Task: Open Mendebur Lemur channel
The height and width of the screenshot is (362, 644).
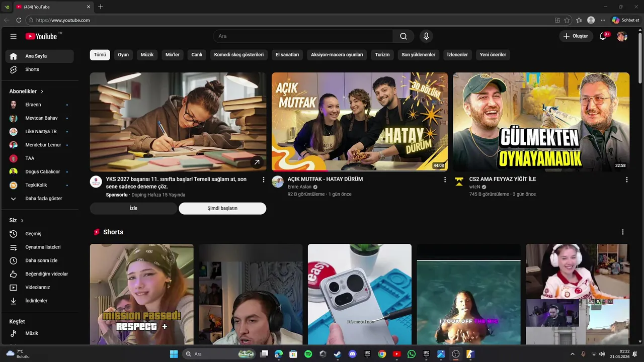Action: (40, 145)
